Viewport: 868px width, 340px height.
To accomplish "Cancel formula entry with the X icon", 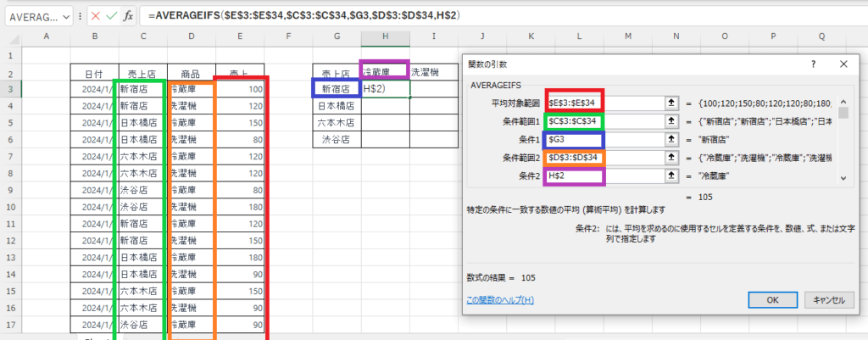I will pyautogui.click(x=96, y=16).
